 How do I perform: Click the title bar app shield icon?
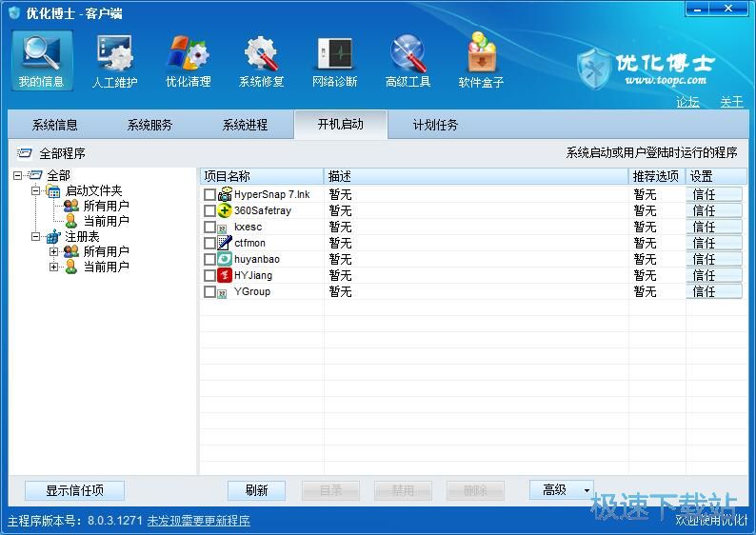[x=14, y=12]
